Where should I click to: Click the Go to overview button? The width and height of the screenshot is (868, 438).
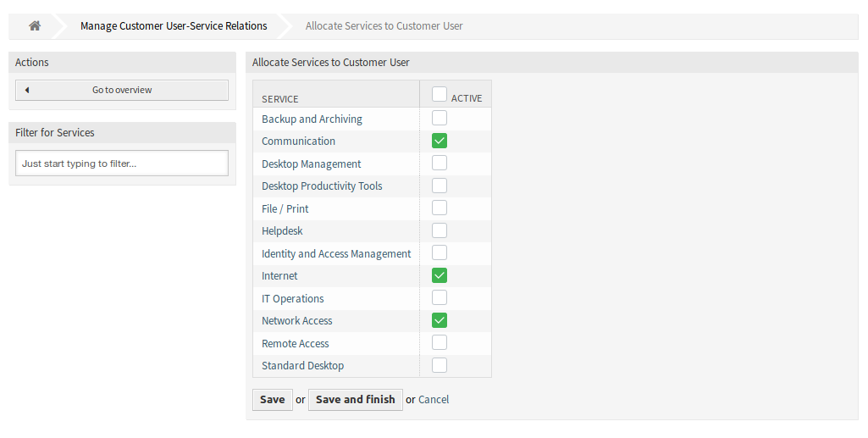[x=122, y=90]
